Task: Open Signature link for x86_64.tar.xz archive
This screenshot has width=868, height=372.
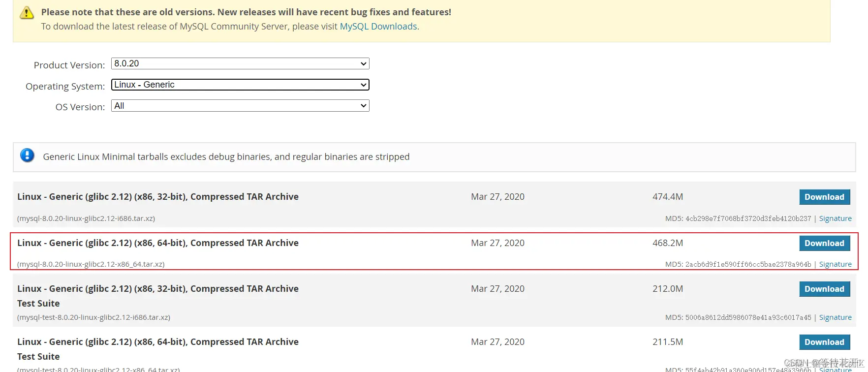Action: tap(835, 264)
